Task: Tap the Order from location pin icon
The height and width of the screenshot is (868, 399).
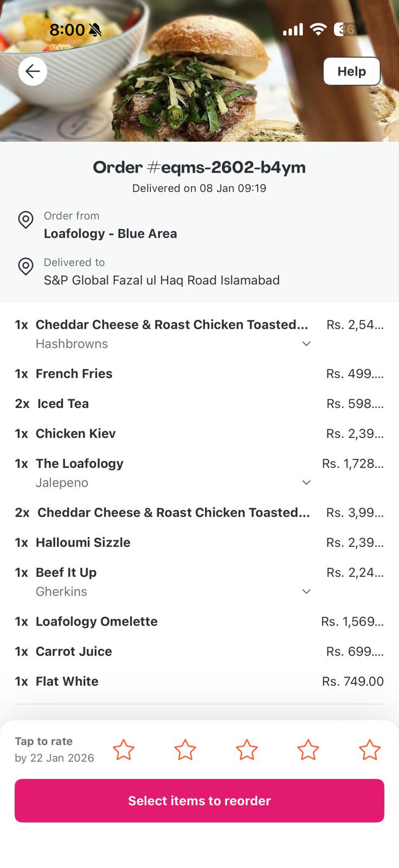Action: point(25,220)
